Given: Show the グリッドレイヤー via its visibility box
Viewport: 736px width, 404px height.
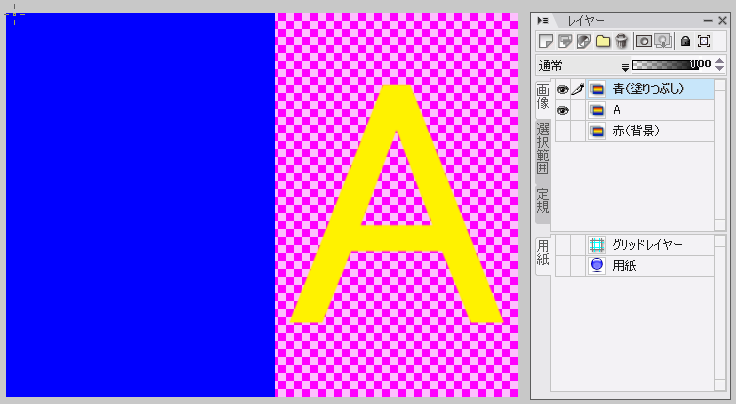Looking at the screenshot, I should [562, 244].
